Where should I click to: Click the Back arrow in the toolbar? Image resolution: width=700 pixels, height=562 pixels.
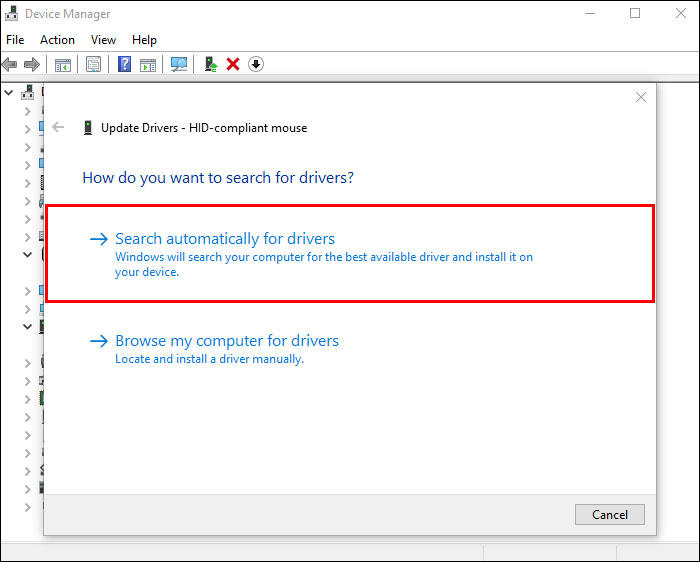(10, 64)
